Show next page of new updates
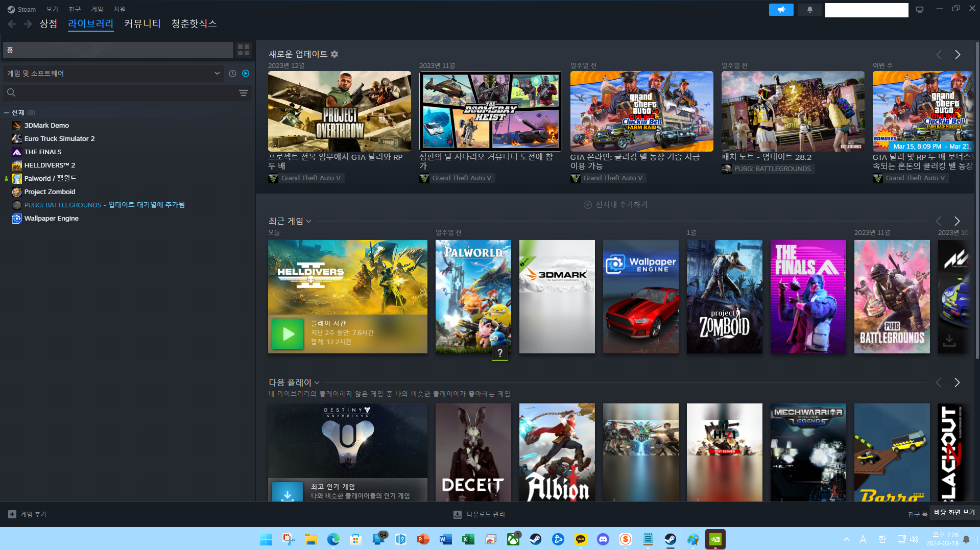 click(958, 55)
